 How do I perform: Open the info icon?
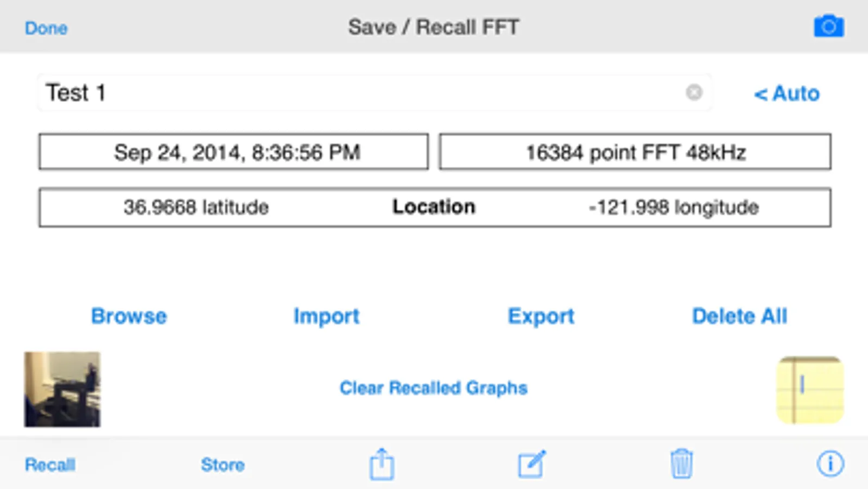tap(830, 464)
